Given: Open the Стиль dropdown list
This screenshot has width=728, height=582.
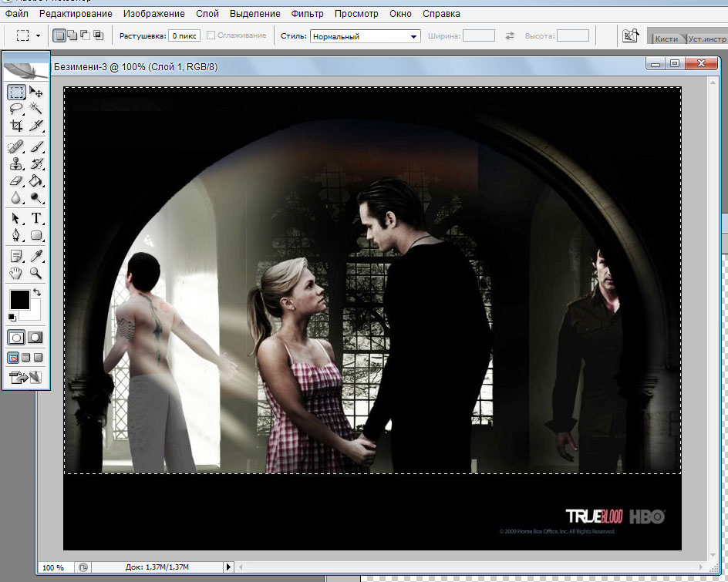Looking at the screenshot, I should [x=366, y=36].
